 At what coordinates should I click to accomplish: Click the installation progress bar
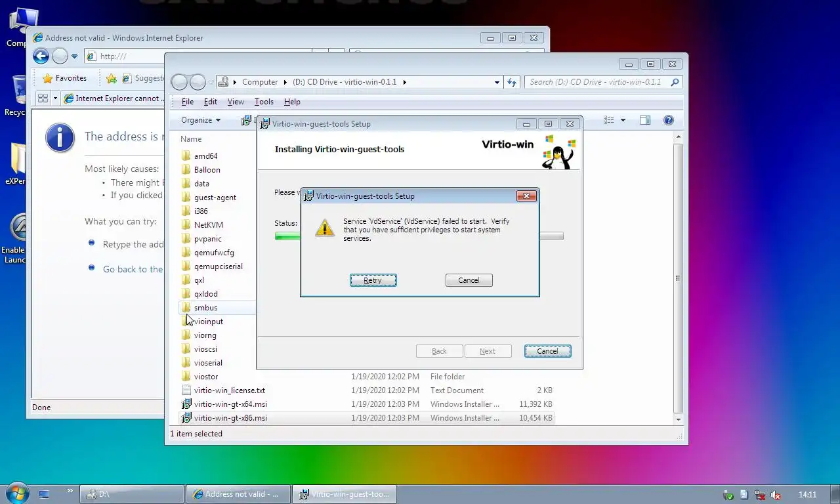click(419, 236)
